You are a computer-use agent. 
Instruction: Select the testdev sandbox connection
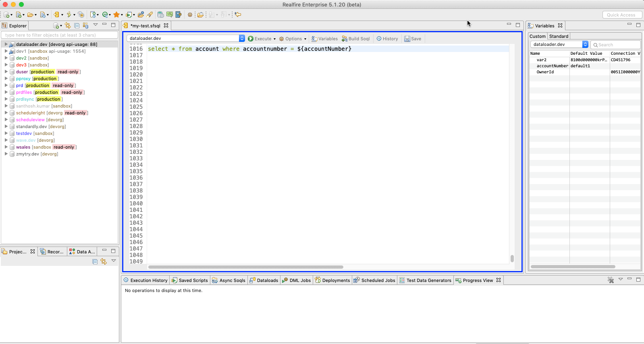tap(35, 133)
